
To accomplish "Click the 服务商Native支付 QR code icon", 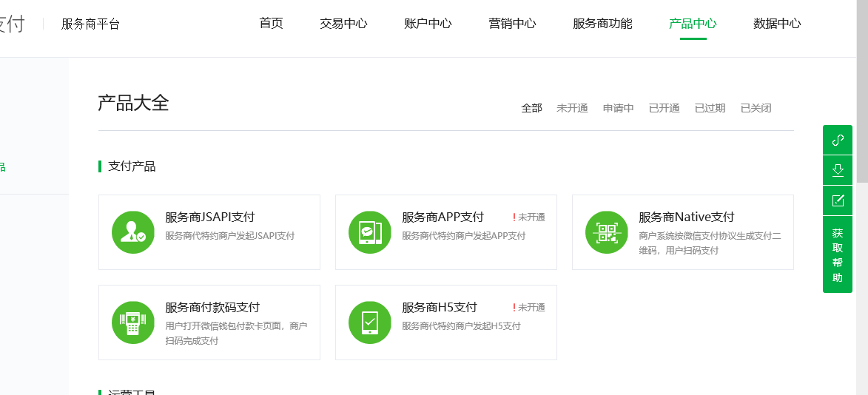I will (607, 232).
